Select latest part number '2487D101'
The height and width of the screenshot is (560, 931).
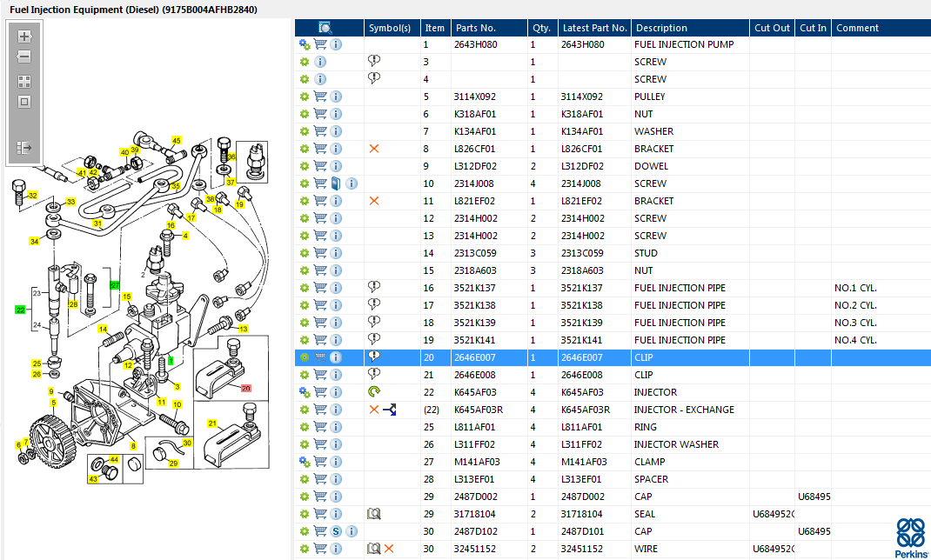(x=582, y=531)
